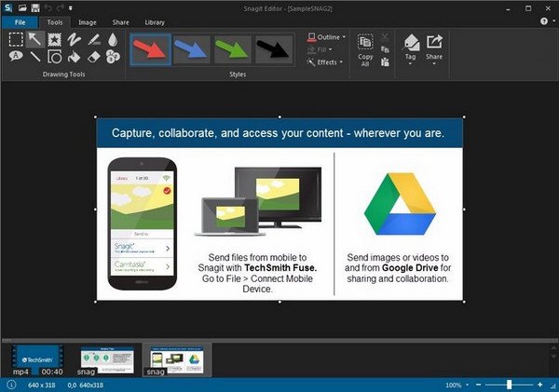Undo the last action
The image size is (559, 392).
(48, 7)
